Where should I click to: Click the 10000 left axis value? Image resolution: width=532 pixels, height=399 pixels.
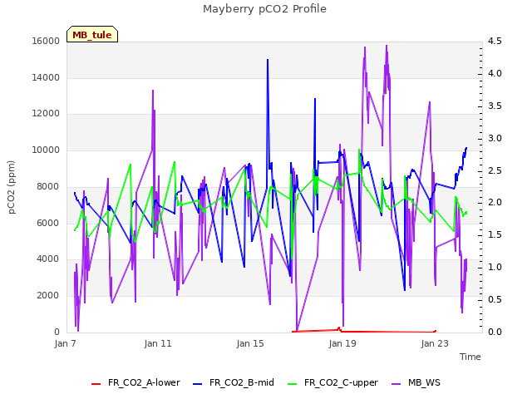click(46, 150)
